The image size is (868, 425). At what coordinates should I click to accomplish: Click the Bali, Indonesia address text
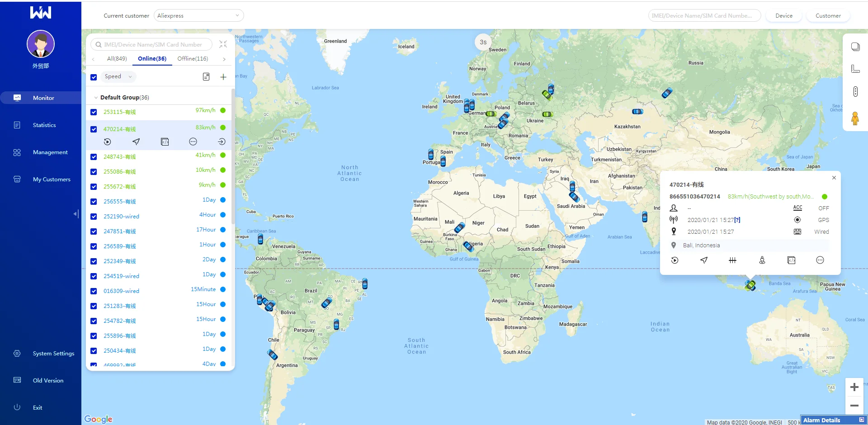[x=702, y=246]
